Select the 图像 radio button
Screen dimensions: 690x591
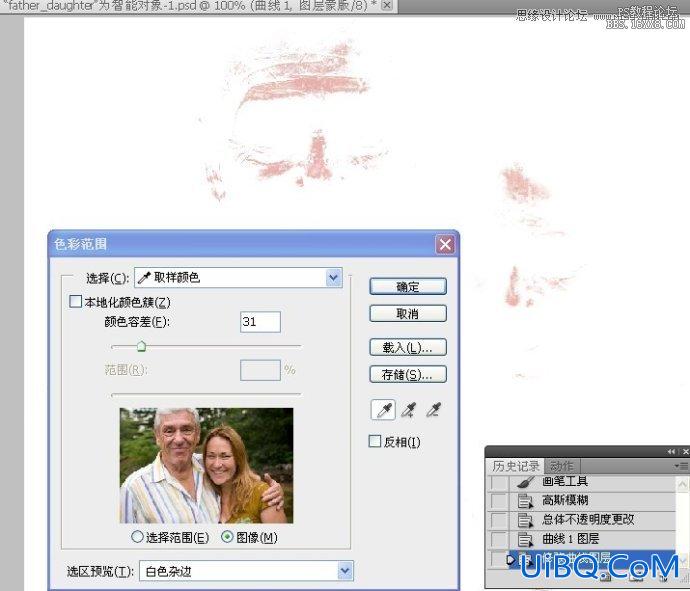point(227,536)
